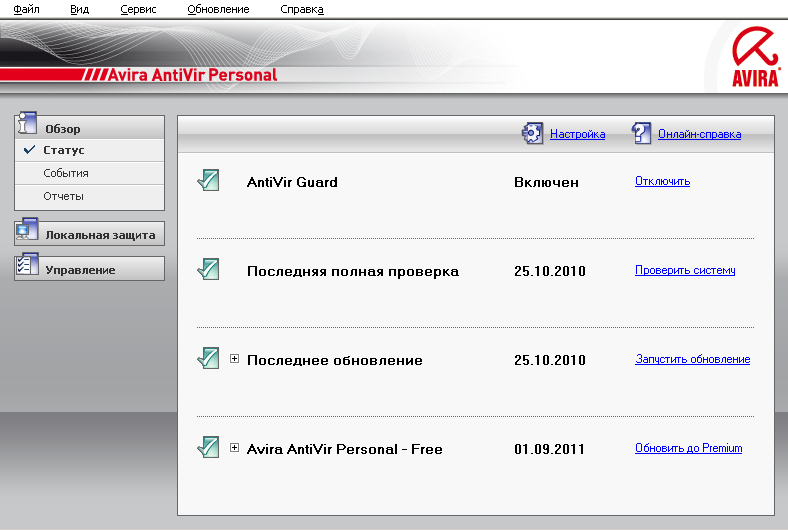The width and height of the screenshot is (788, 530).
Task: Click the Avira umbrella logo
Action: [755, 56]
